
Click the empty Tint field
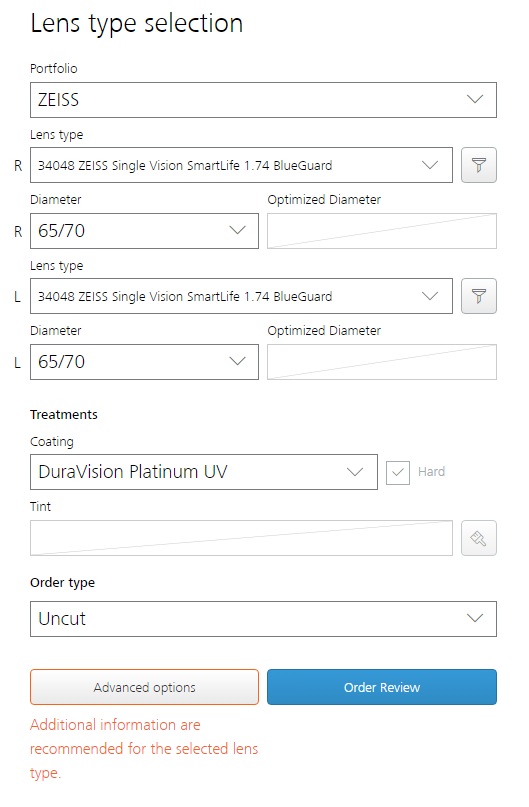click(241, 538)
